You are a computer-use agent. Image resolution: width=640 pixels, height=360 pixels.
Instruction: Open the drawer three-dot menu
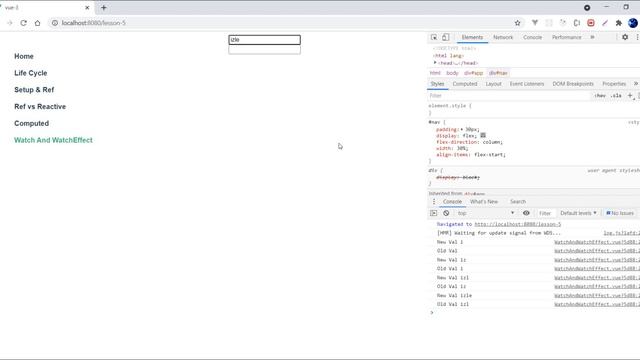(x=434, y=202)
